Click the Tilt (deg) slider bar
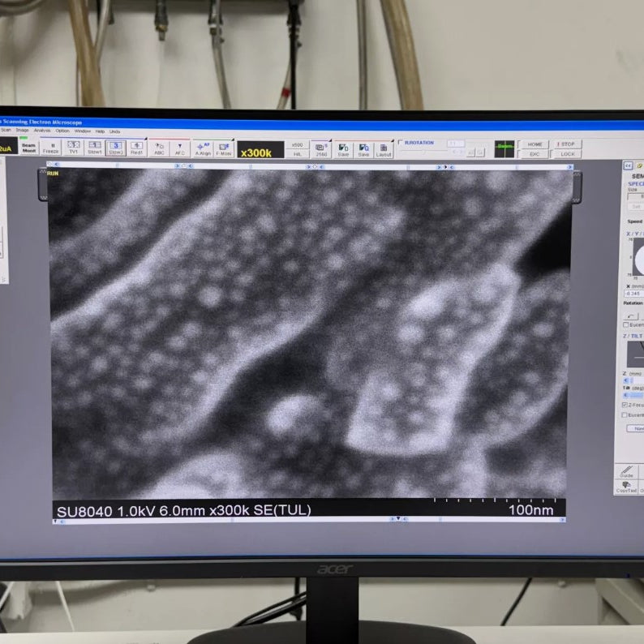Screen dimensions: 644x644 point(633,395)
